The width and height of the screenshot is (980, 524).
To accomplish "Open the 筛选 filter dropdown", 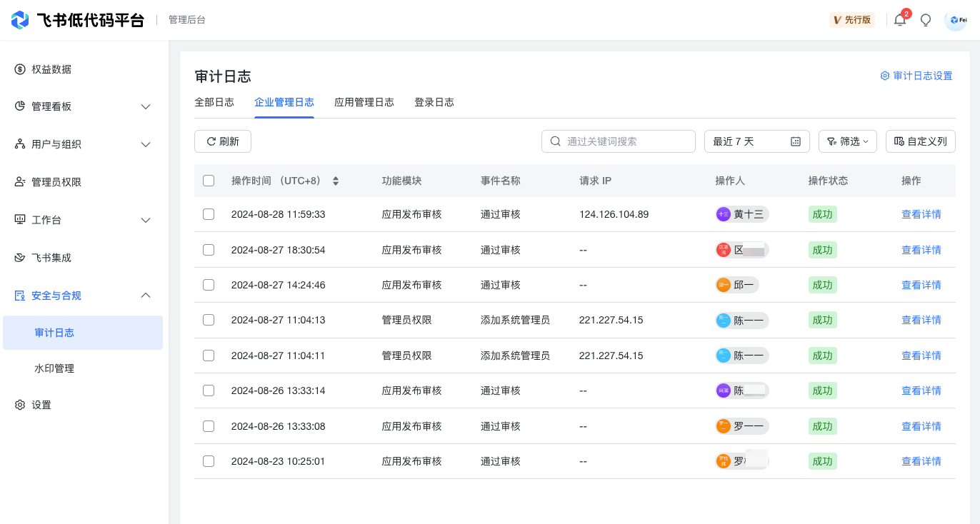I will (848, 141).
